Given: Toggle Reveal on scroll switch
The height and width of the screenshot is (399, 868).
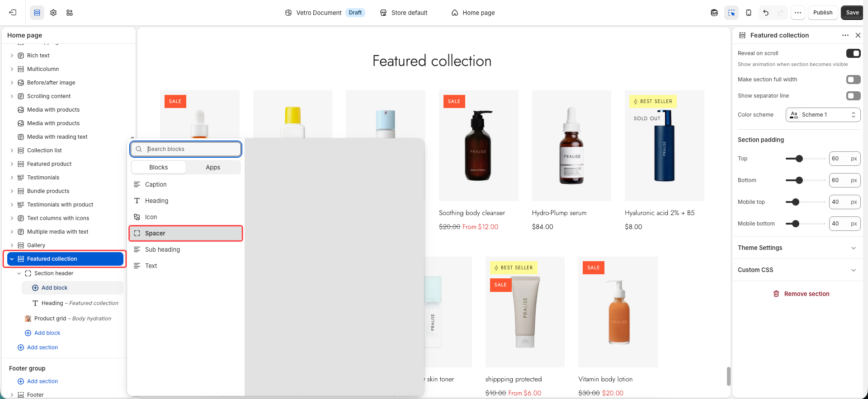Looking at the screenshot, I should 853,53.
